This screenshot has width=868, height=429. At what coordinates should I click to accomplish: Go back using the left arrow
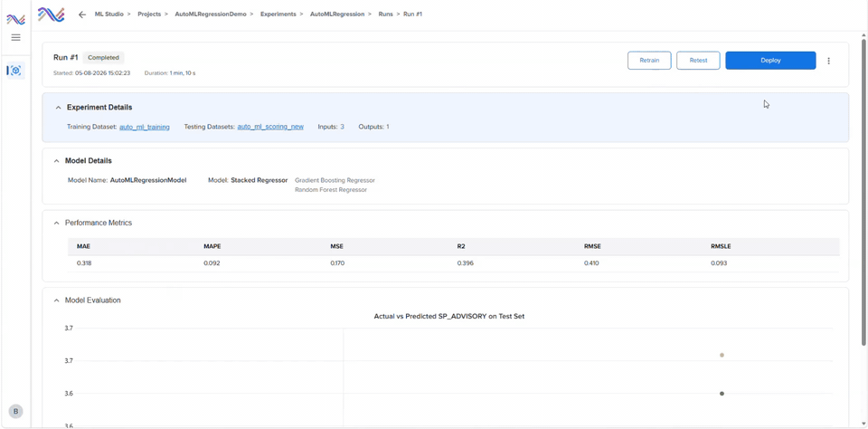coord(82,14)
